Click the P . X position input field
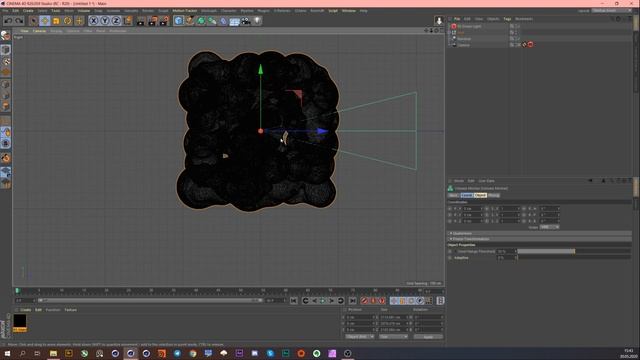The image size is (640, 360). pos(472,209)
